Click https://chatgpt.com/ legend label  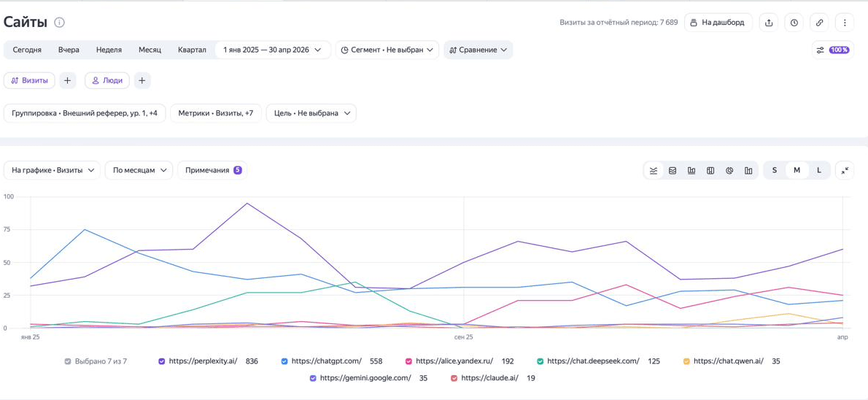tap(327, 361)
